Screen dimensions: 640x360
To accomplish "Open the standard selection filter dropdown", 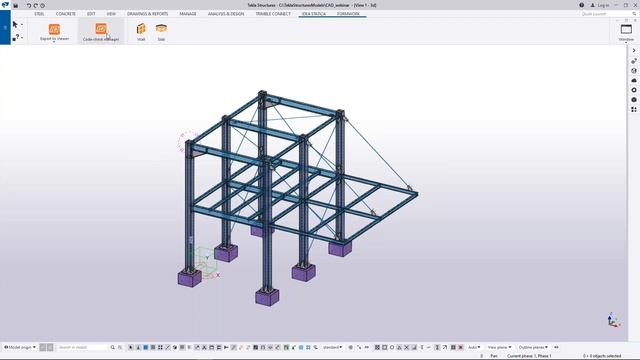I will (333, 347).
